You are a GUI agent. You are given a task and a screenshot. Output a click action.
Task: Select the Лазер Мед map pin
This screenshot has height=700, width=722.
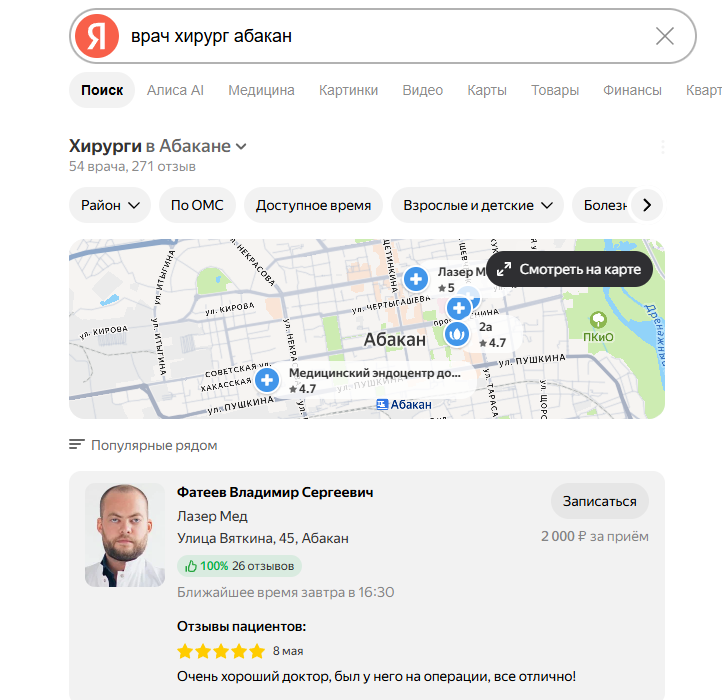click(416, 279)
